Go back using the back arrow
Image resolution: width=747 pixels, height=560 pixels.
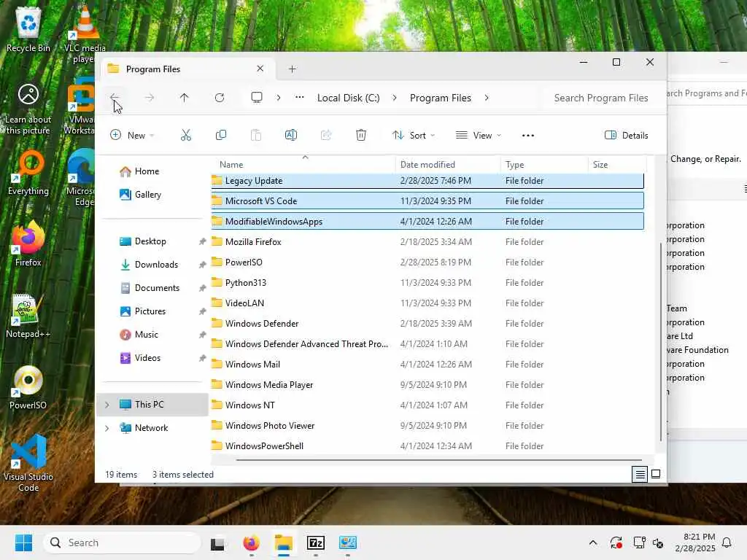click(115, 98)
